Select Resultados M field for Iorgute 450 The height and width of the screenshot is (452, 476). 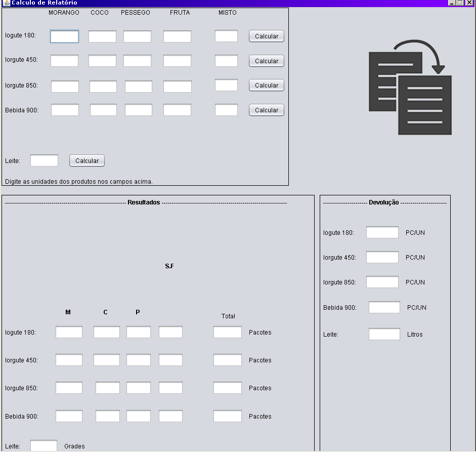coord(69,360)
